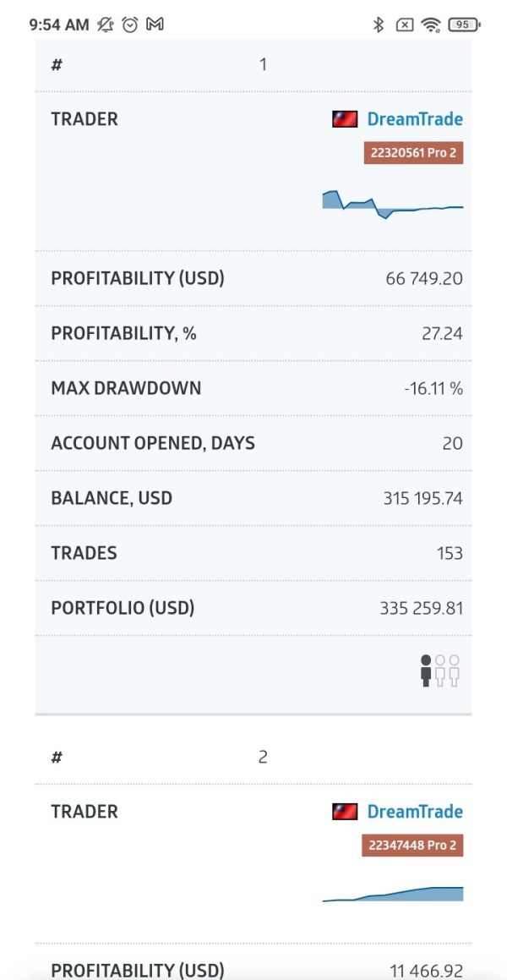Tap the 22320561 Pro 2 account badge

tap(414, 153)
